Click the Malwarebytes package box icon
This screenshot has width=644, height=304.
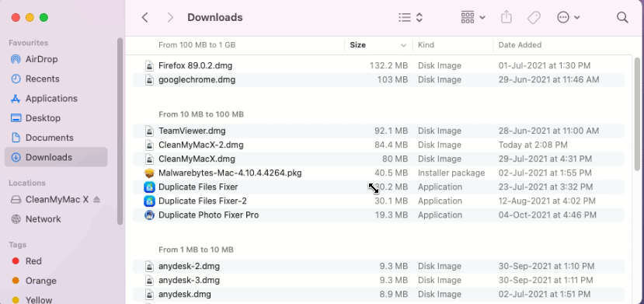(x=149, y=173)
